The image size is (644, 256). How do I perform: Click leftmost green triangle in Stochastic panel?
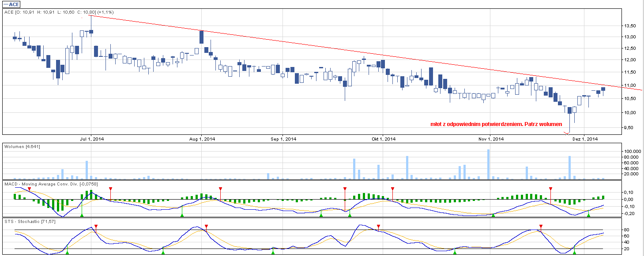pos(67,252)
